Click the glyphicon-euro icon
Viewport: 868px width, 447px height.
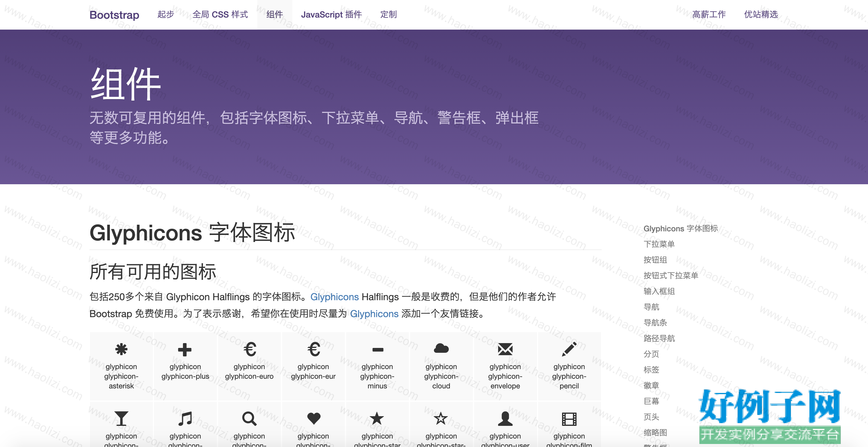[x=249, y=349]
